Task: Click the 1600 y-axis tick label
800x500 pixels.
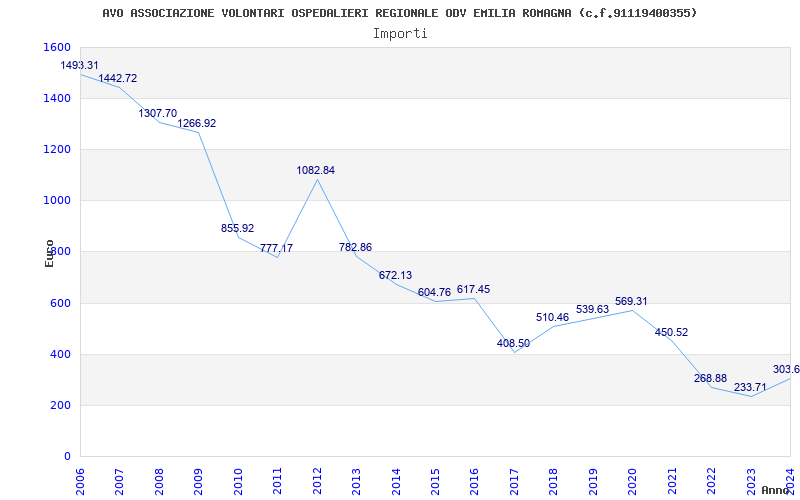Action: coord(57,47)
